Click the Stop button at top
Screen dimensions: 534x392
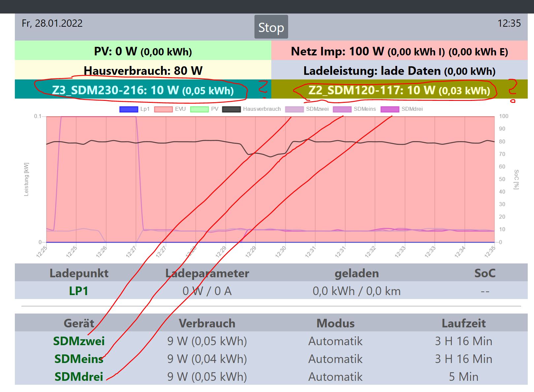(271, 27)
